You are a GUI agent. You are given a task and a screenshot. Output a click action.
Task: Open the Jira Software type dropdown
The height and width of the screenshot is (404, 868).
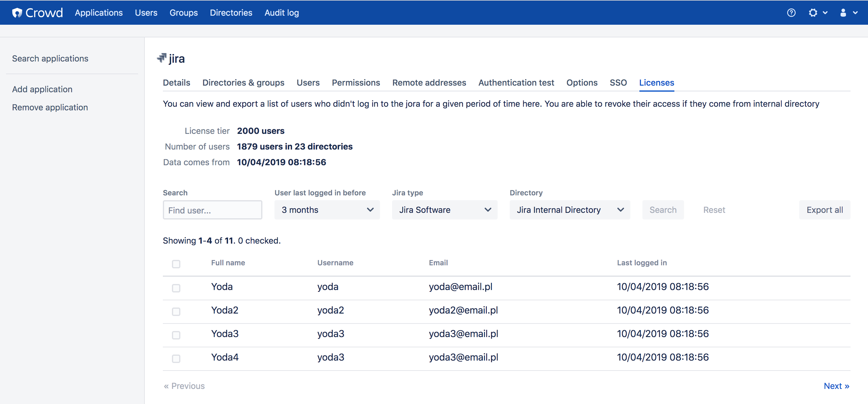[x=445, y=210]
